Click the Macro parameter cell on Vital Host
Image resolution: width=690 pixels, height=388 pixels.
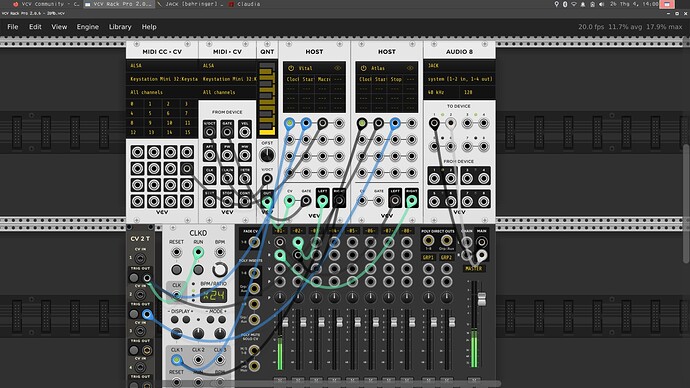323,79
